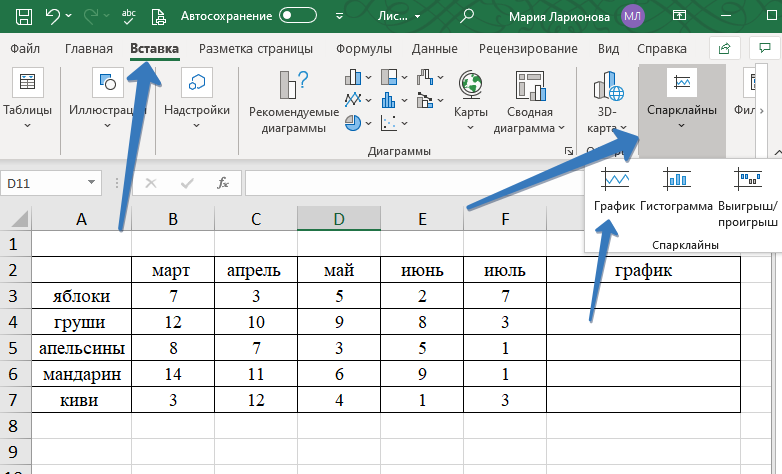Click the Insert Function fx icon
This screenshot has height=474, width=782.
click(x=223, y=183)
